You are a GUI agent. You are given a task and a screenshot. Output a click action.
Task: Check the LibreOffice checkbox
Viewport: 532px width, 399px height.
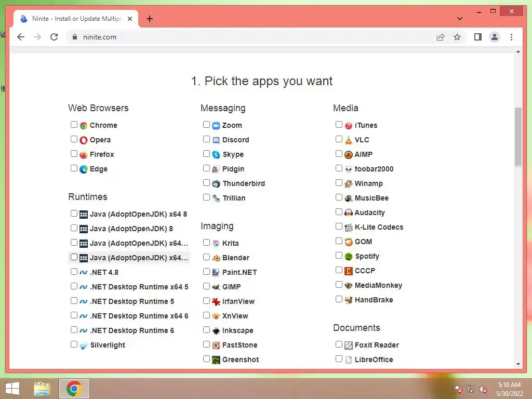[x=339, y=358]
